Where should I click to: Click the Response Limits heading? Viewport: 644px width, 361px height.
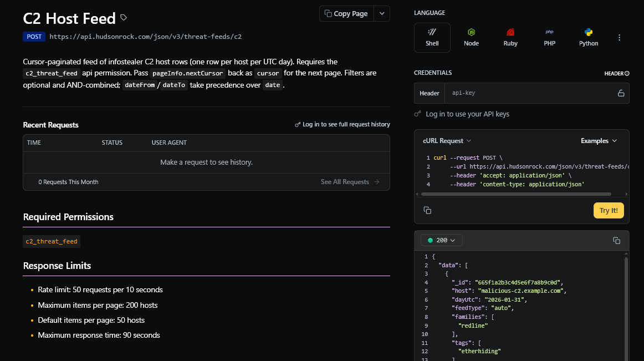(57, 266)
